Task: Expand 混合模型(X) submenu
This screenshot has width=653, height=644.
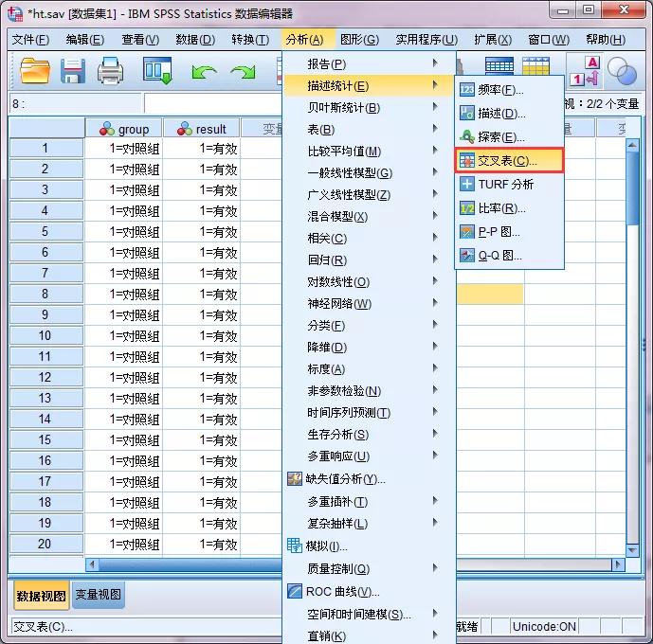Action: (369, 217)
